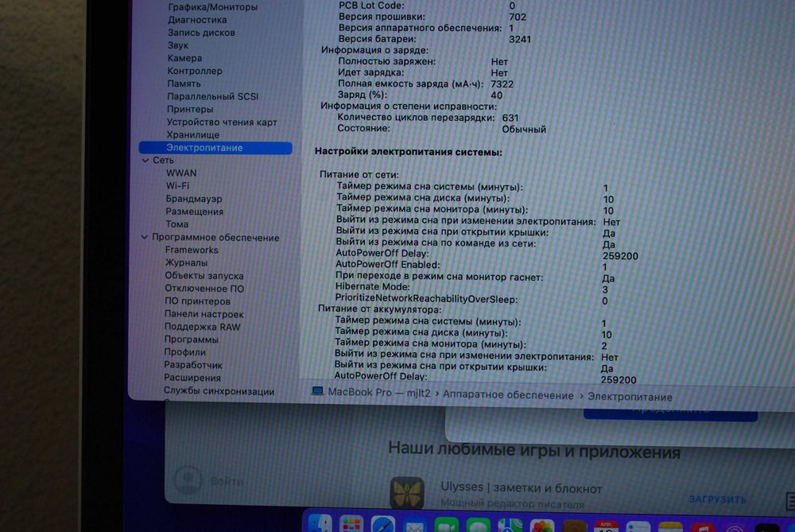Open Calendar from the Dock
Screen dimensions: 795x532
point(607,526)
